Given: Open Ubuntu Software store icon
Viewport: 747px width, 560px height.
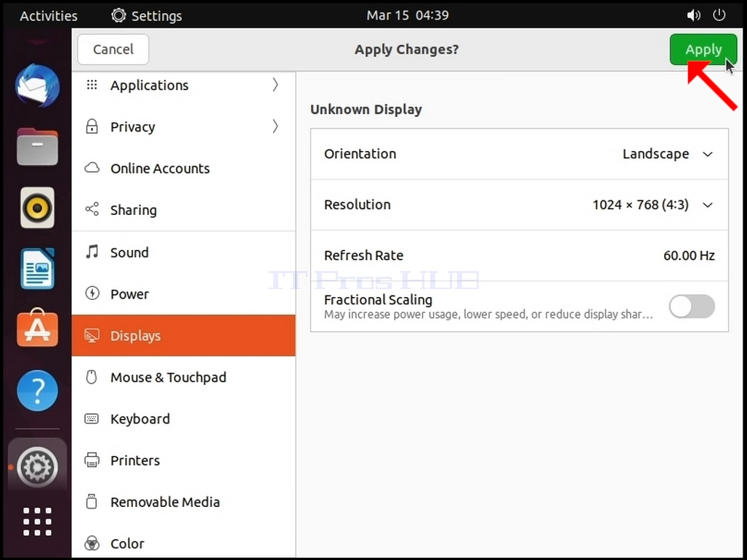Looking at the screenshot, I should click(x=37, y=328).
